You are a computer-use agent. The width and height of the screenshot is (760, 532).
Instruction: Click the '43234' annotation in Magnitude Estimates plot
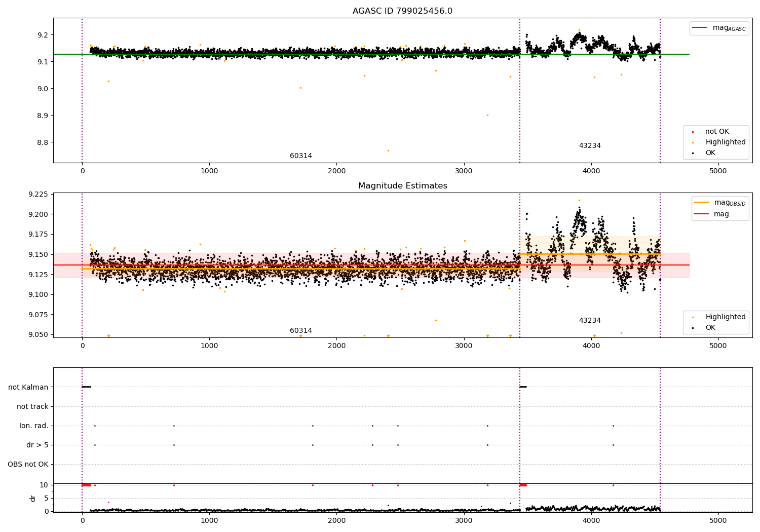(x=590, y=321)
